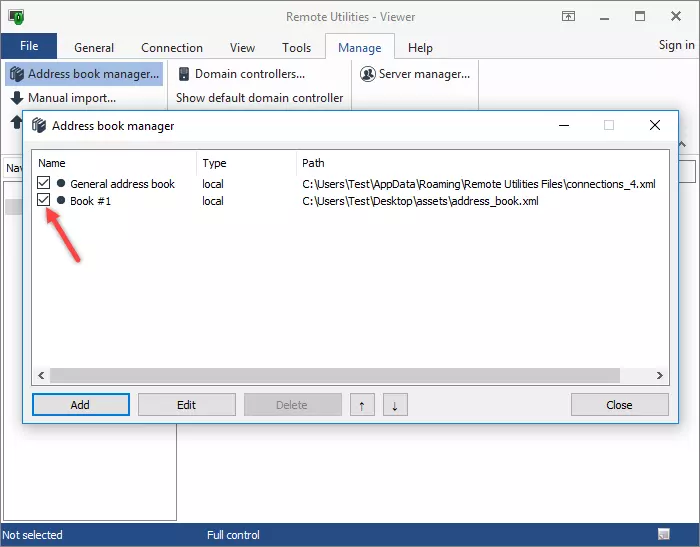This screenshot has width=700, height=547.
Task: Click ribbon display options icon in title bar
Action: pos(568,17)
